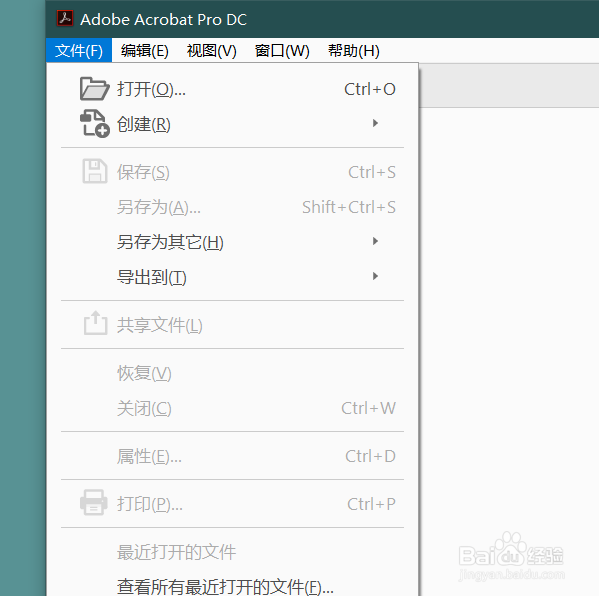Select 关闭(C) menu entry
The image size is (599, 596).
[x=232, y=408]
